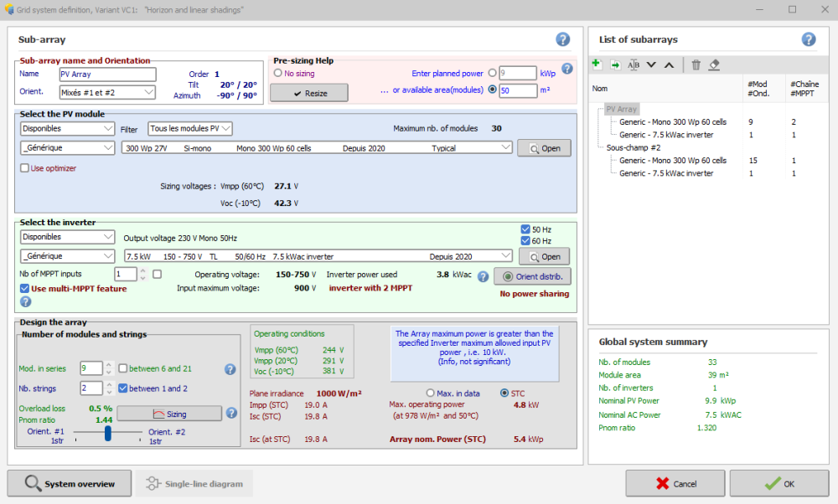Open help for List of subarrays

(809, 39)
